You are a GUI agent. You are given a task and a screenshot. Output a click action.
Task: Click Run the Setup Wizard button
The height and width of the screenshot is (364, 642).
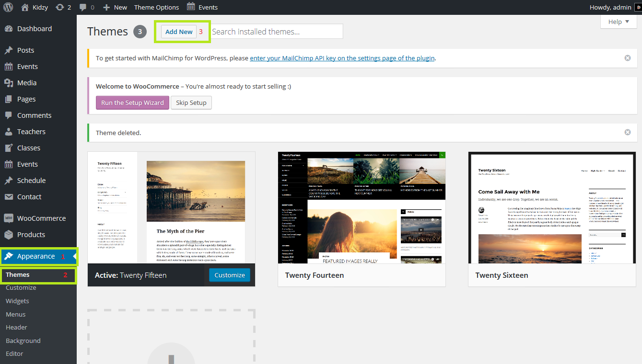pyautogui.click(x=132, y=102)
